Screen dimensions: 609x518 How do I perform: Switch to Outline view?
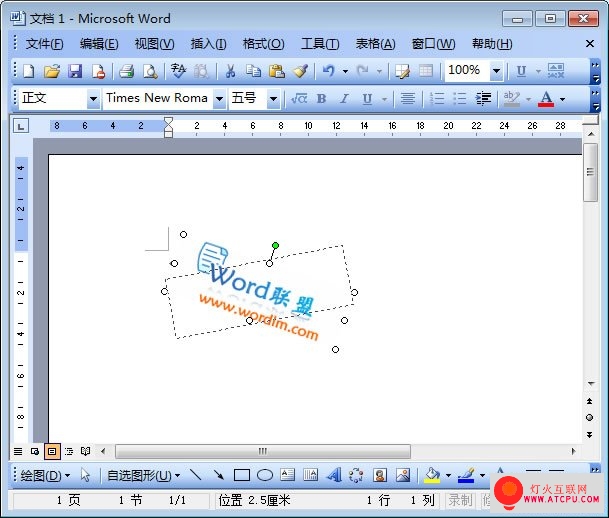69,451
